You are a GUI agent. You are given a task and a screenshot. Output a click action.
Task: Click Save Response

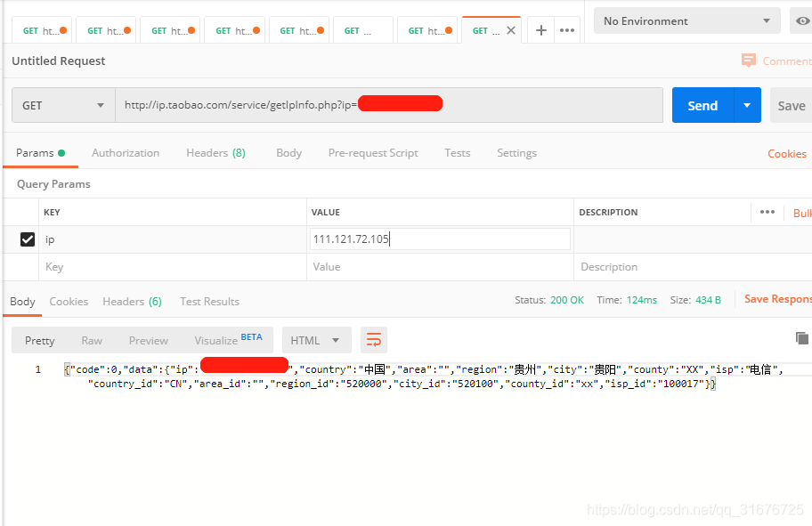[x=778, y=299]
